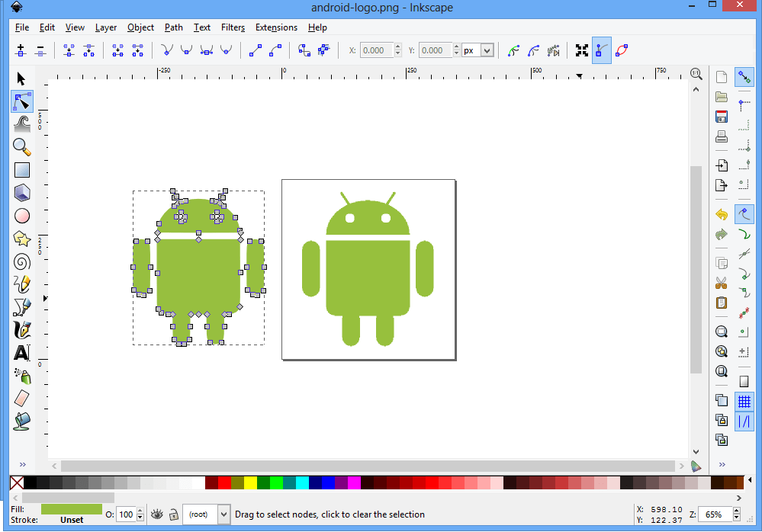
Task: Open the Extensions menu
Action: point(276,27)
